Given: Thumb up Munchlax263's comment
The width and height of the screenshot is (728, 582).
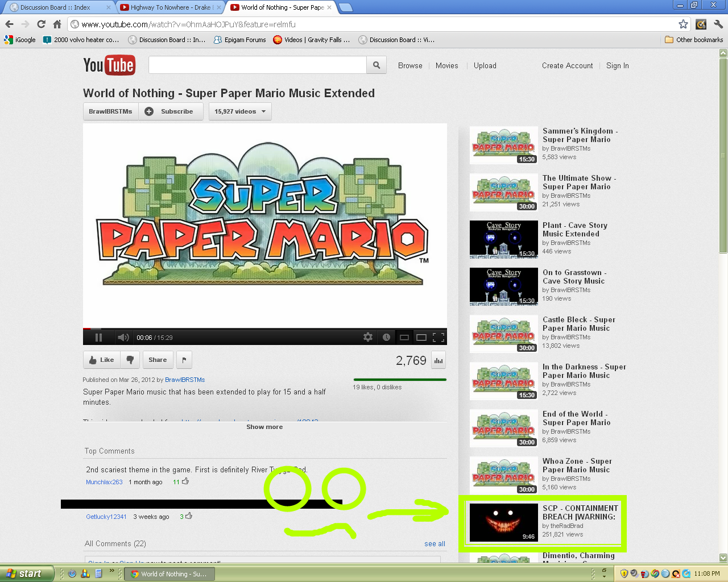Looking at the screenshot, I should [x=185, y=481].
